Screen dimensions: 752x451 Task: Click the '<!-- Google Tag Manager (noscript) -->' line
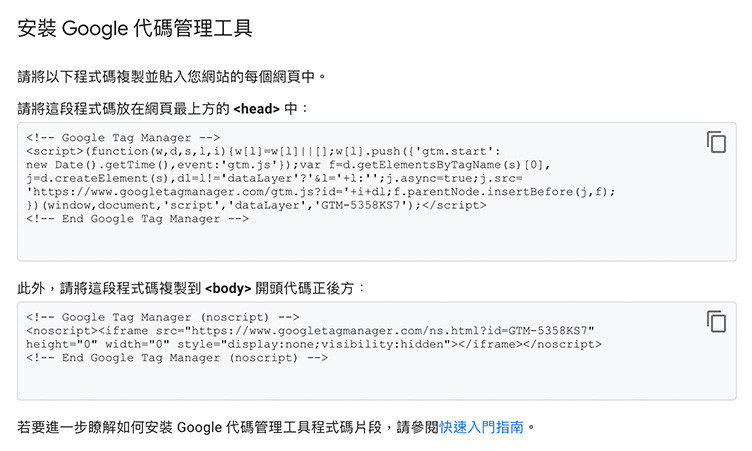[163, 317]
